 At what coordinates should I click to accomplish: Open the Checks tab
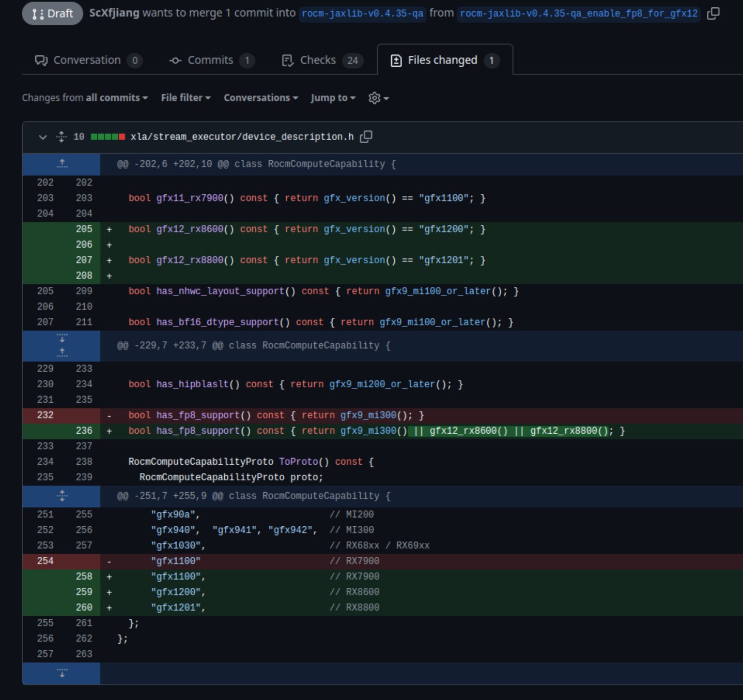click(x=322, y=60)
